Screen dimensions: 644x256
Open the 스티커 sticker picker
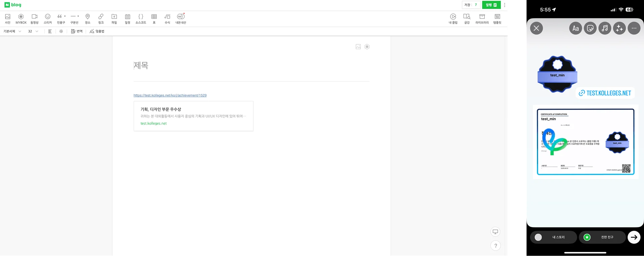click(x=48, y=19)
